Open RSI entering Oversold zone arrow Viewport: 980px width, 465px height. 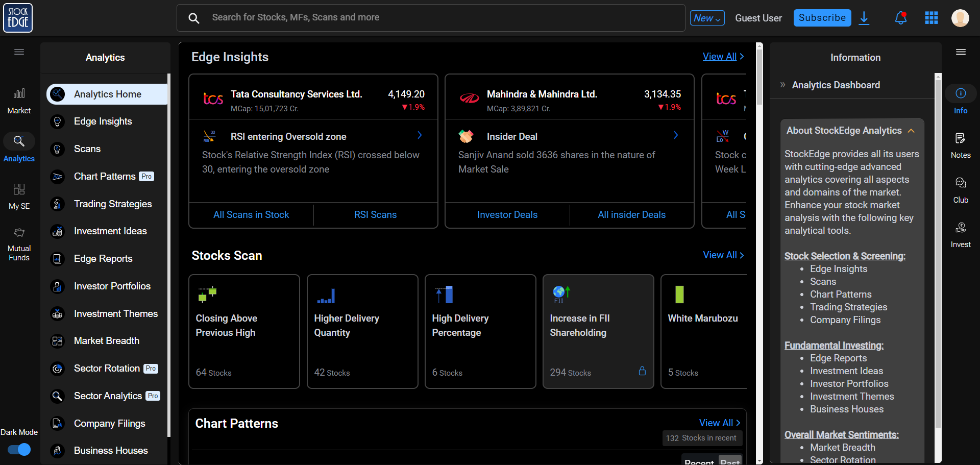(420, 135)
